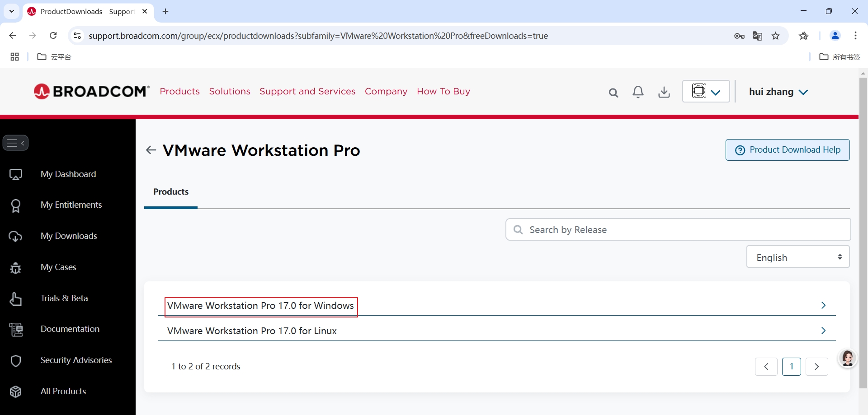The height and width of the screenshot is (415, 868).
Task: Click the My Dashboard monitor icon
Action: 16,174
